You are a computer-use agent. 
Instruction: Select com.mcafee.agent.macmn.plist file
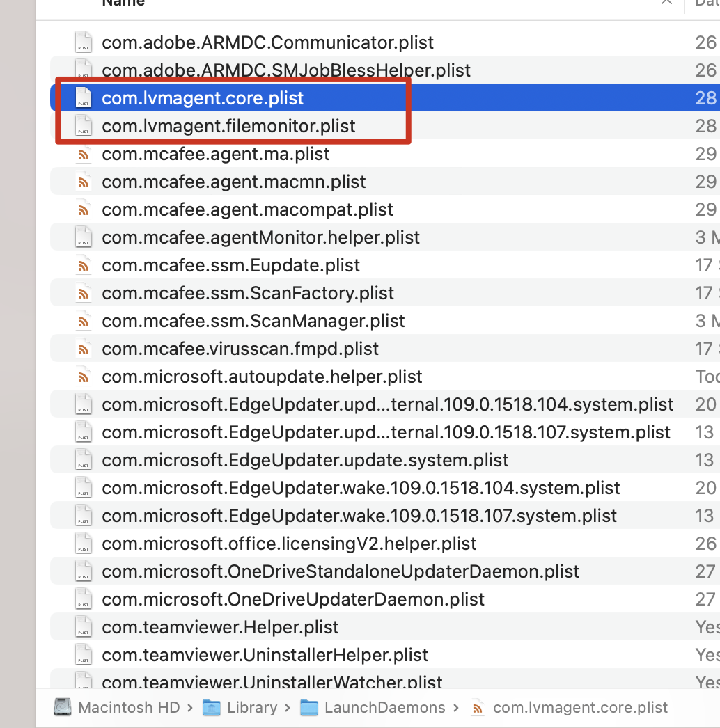(234, 182)
